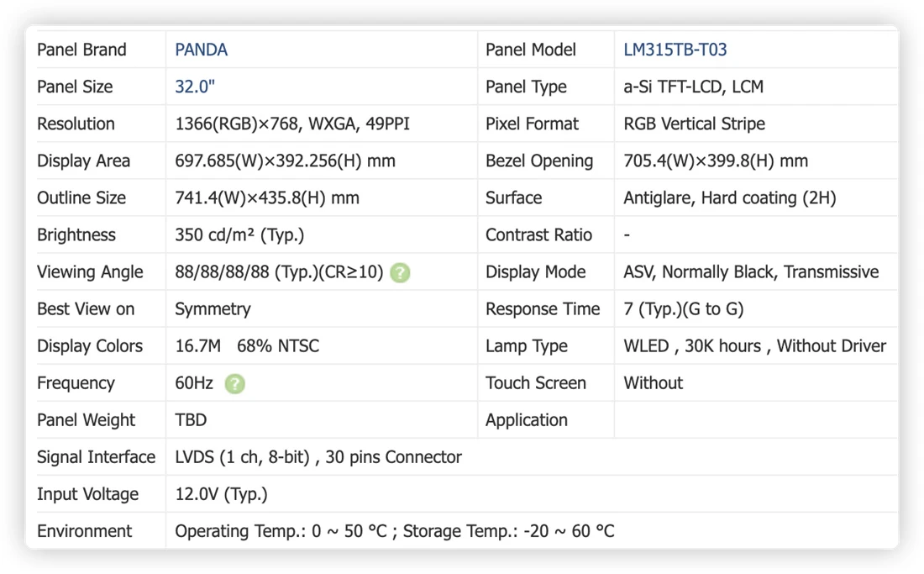This screenshot has width=924, height=574.
Task: Select the Outline Size label
Action: click(81, 198)
